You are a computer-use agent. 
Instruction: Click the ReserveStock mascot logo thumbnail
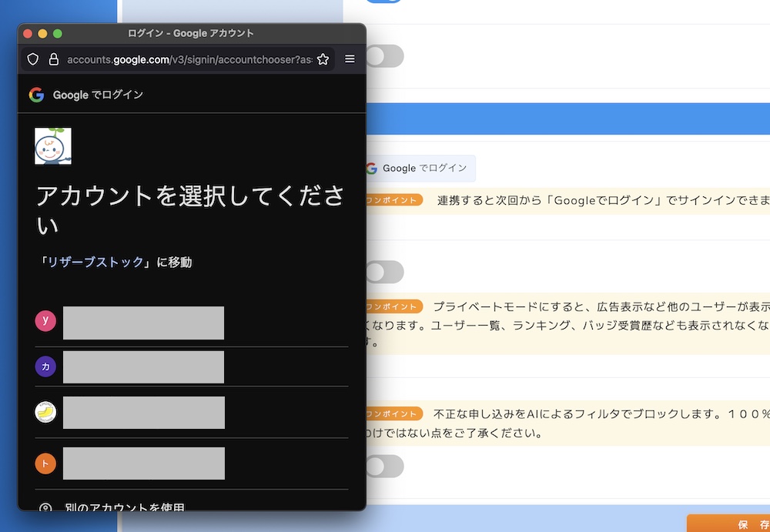[x=53, y=146]
